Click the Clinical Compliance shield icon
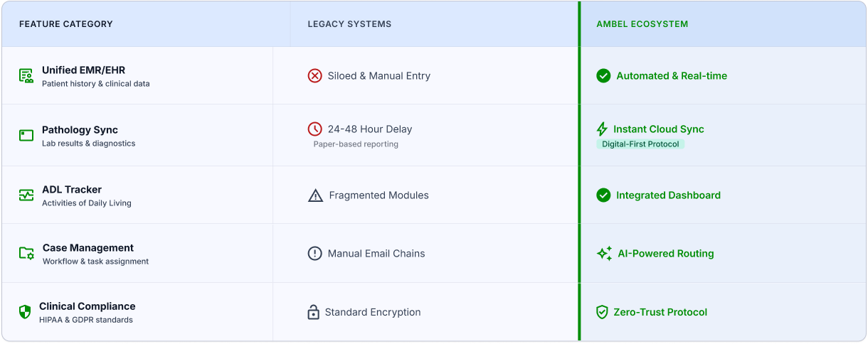This screenshot has width=868, height=344. (x=25, y=312)
